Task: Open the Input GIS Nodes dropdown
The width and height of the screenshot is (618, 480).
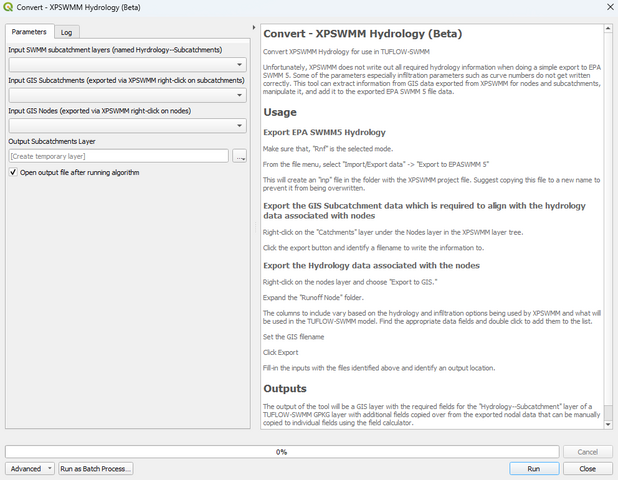Action: pos(127,126)
